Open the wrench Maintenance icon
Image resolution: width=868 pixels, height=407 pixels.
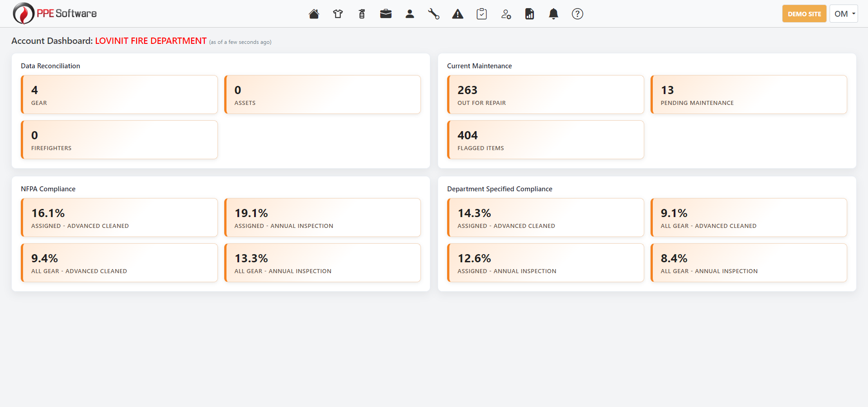(x=434, y=14)
